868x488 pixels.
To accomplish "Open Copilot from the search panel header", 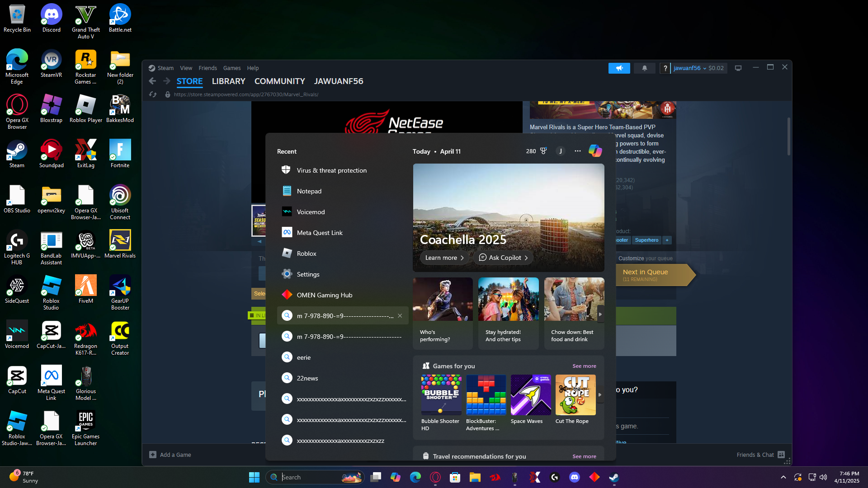I will click(x=595, y=151).
